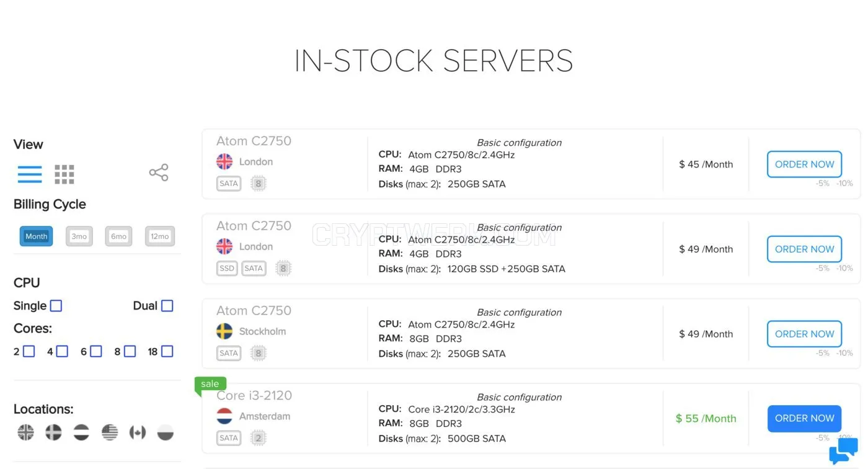The height and width of the screenshot is (469, 868).
Task: Order the Amsterdam Core i3-2120 server
Action: (804, 419)
